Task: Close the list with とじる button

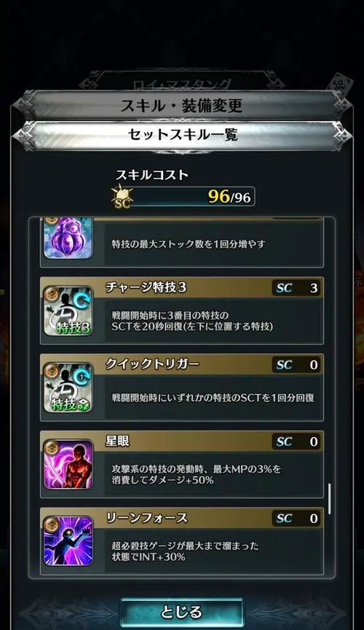Action: coord(181,613)
